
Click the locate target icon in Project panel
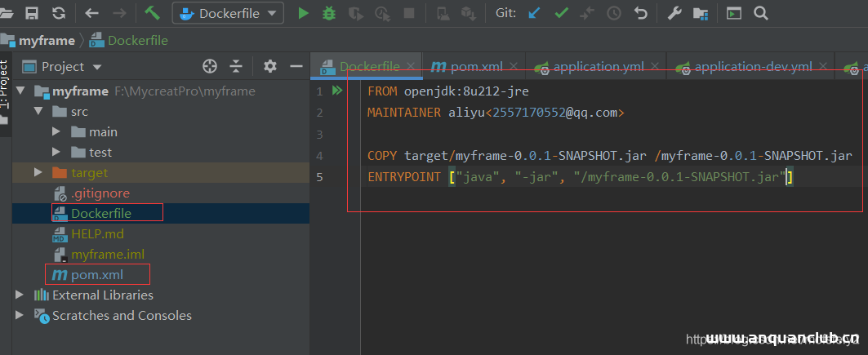210,66
